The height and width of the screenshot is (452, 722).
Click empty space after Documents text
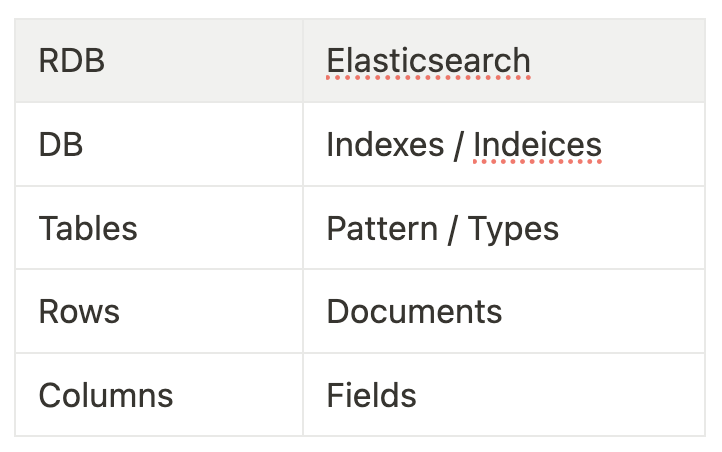600,311
